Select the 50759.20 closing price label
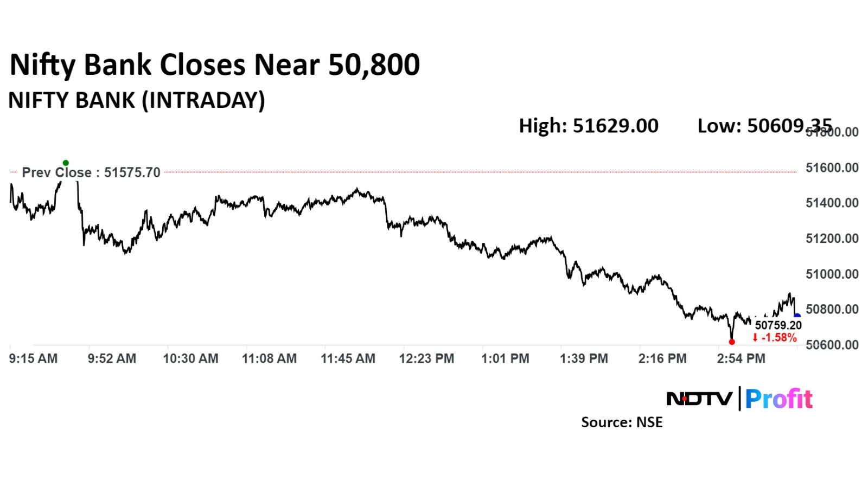868x488 pixels. click(778, 325)
